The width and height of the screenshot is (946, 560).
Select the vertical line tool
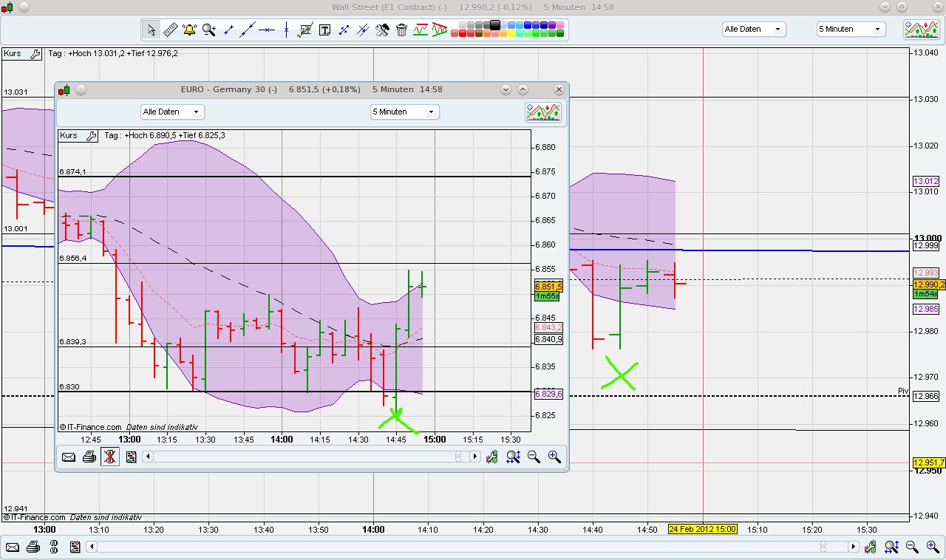(286, 30)
